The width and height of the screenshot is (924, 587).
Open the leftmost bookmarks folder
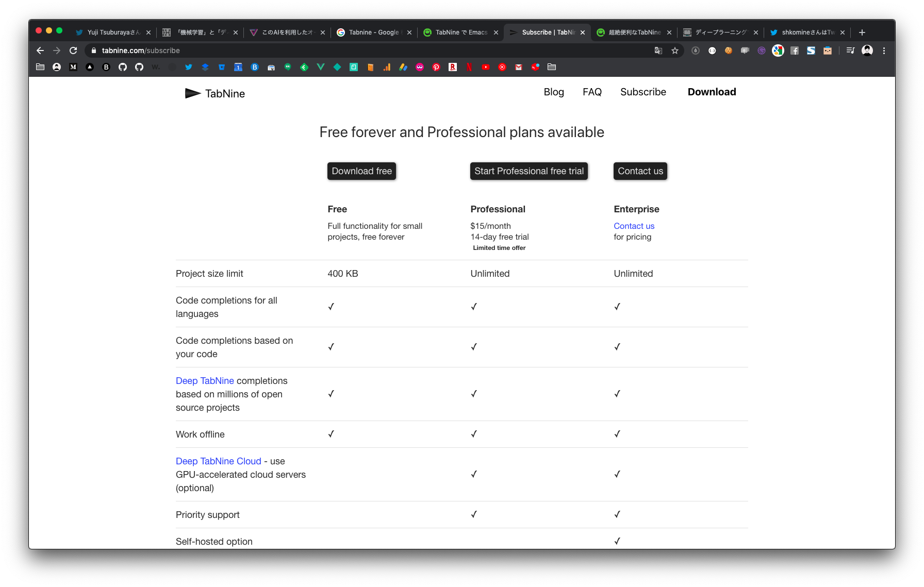tap(40, 67)
